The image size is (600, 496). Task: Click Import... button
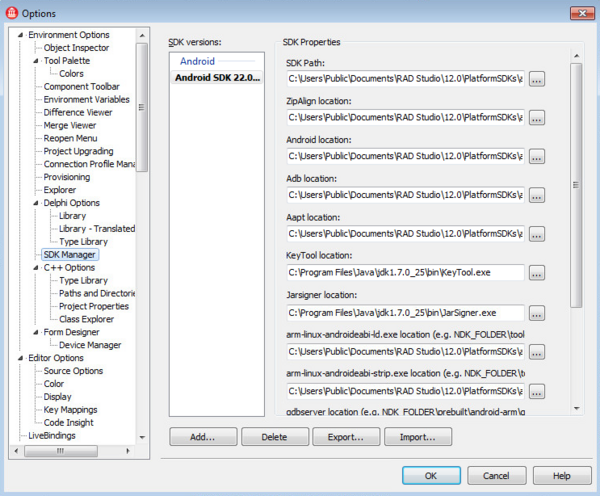[x=418, y=437]
